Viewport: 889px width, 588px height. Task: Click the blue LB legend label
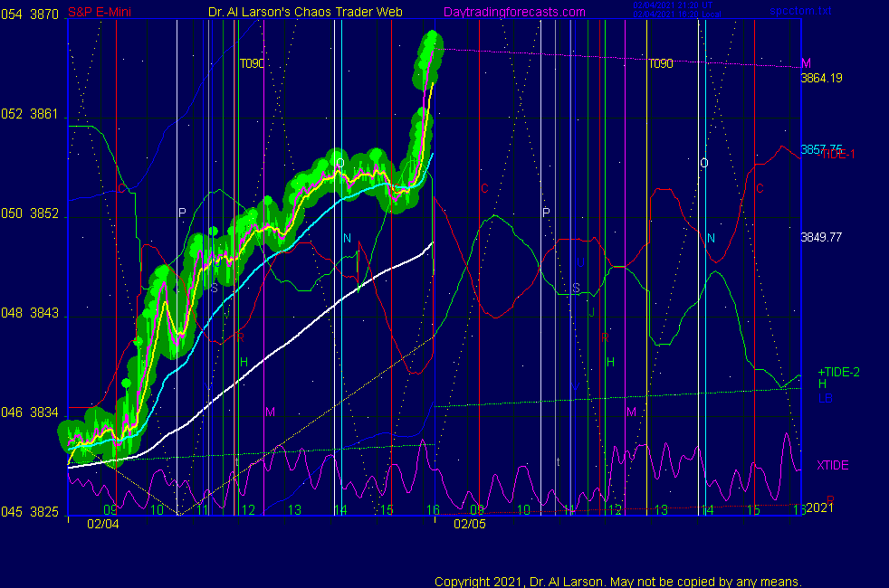(x=825, y=398)
